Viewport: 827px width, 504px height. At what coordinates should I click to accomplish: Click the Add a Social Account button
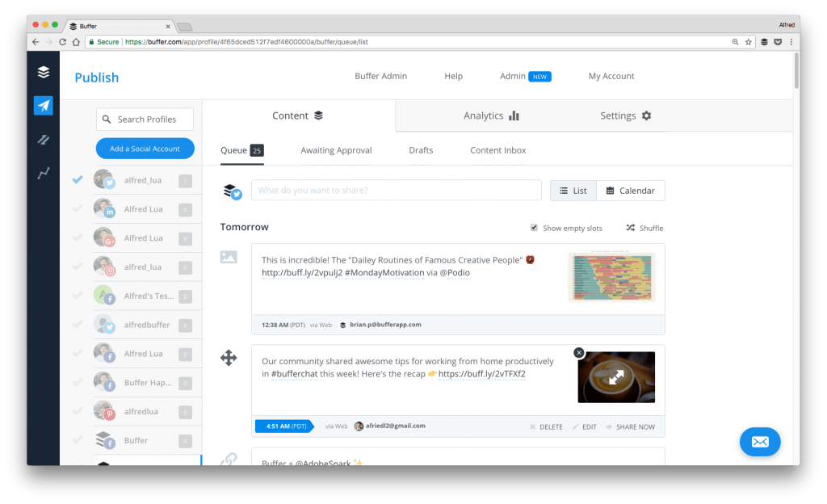point(145,148)
